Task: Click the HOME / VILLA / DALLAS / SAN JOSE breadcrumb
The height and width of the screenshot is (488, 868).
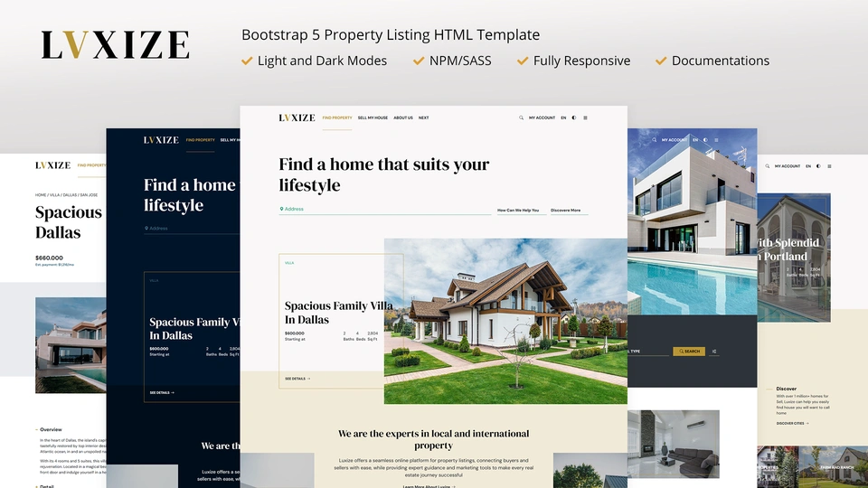Action: (x=66, y=195)
